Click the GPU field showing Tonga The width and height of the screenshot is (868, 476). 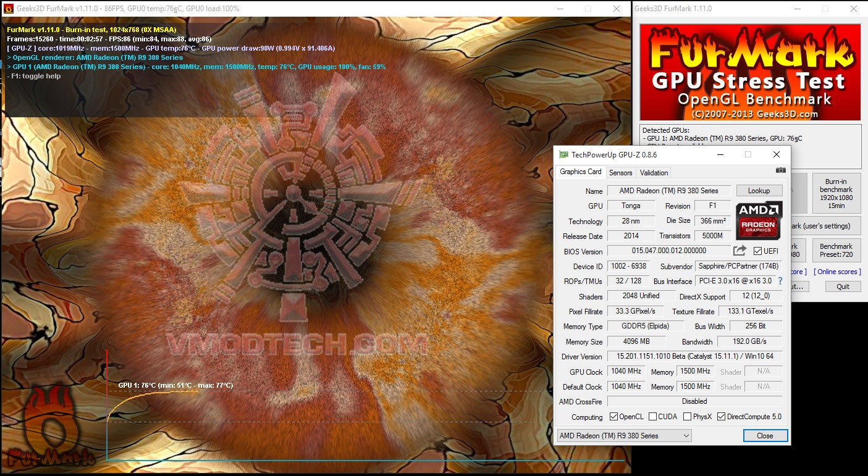click(631, 206)
